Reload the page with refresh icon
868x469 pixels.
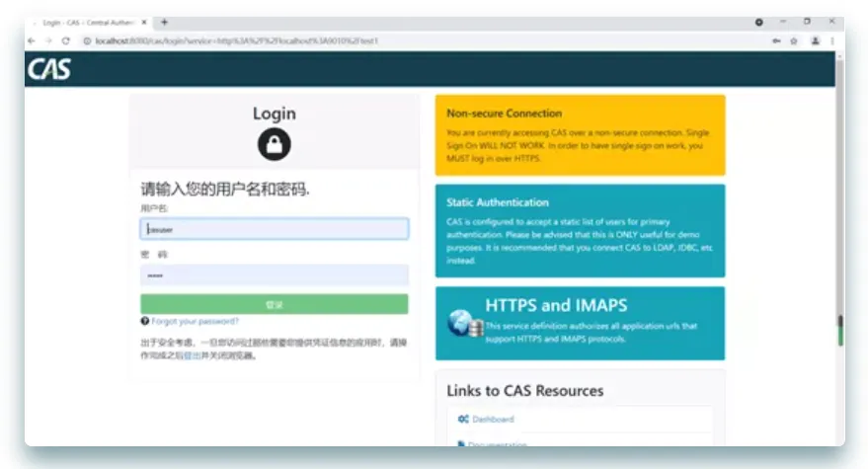(66, 40)
